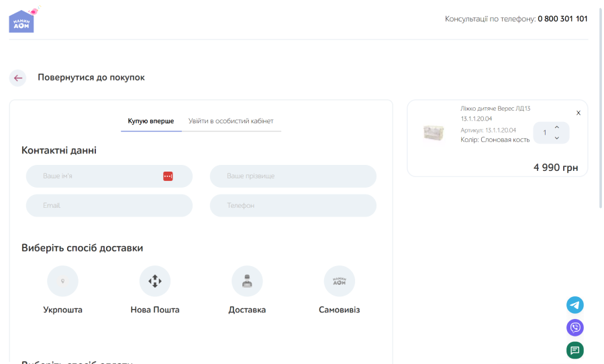Image resolution: width=604 pixels, height=364 pixels.
Task: Open green live chat button
Action: [x=574, y=350]
